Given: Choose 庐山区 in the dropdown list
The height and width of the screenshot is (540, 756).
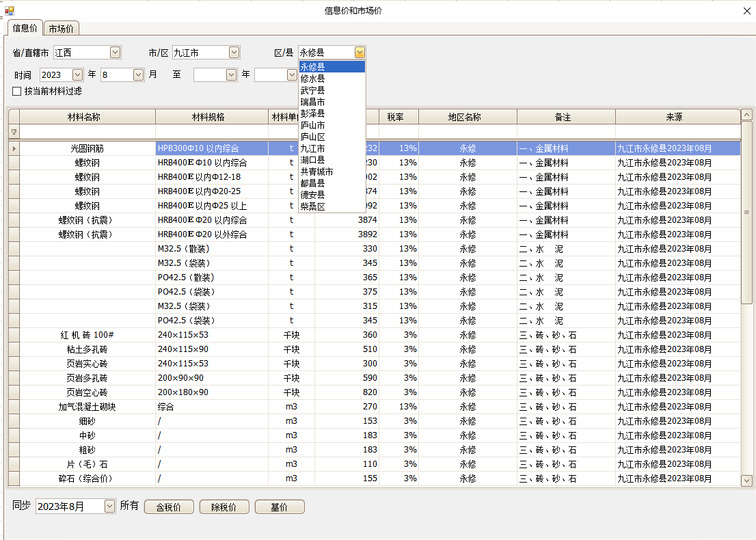Looking at the screenshot, I should (x=332, y=137).
